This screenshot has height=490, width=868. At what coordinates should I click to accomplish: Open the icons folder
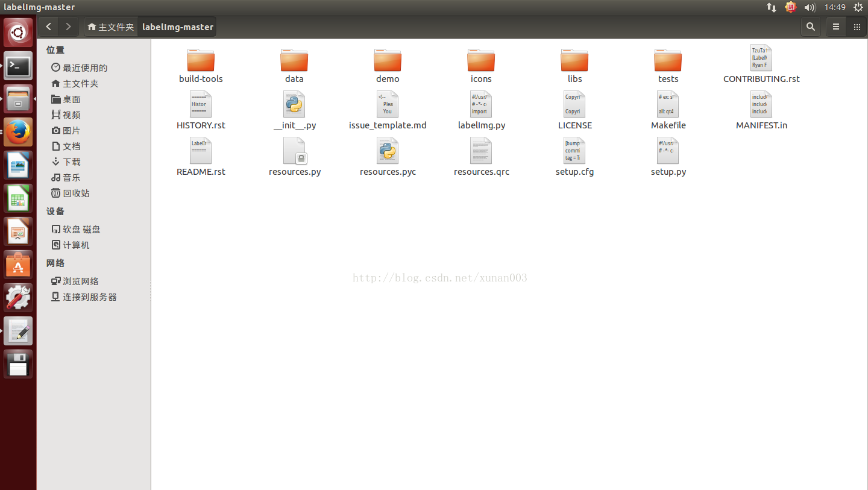tap(481, 60)
